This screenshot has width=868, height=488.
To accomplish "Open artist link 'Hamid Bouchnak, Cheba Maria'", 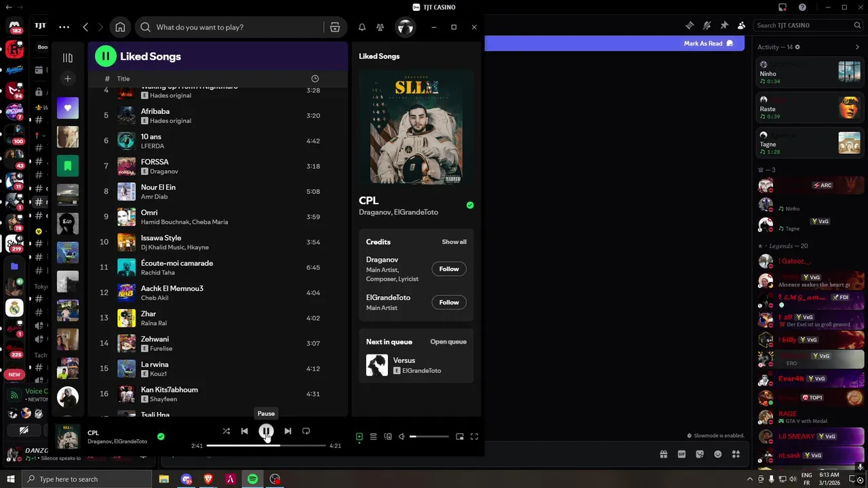I will tap(184, 222).
